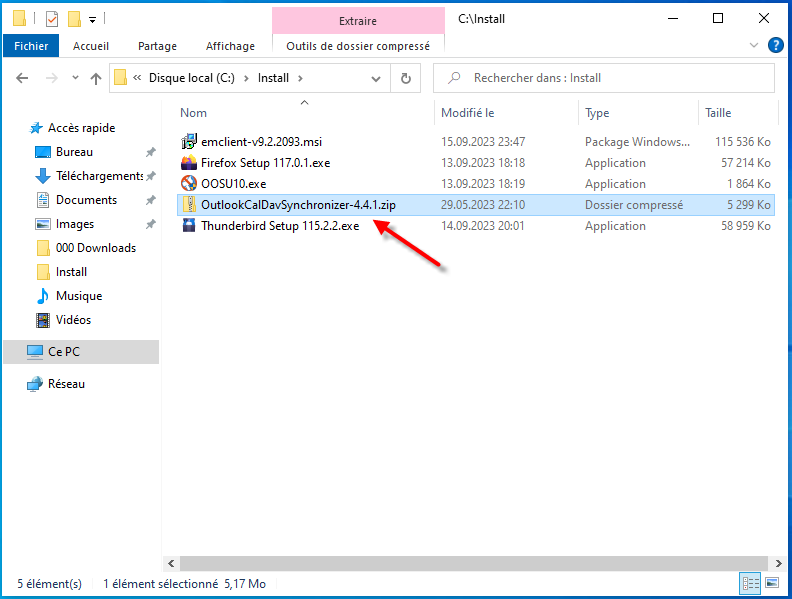
Task: Open Accès rapide in navigation pane
Action: tap(81, 128)
